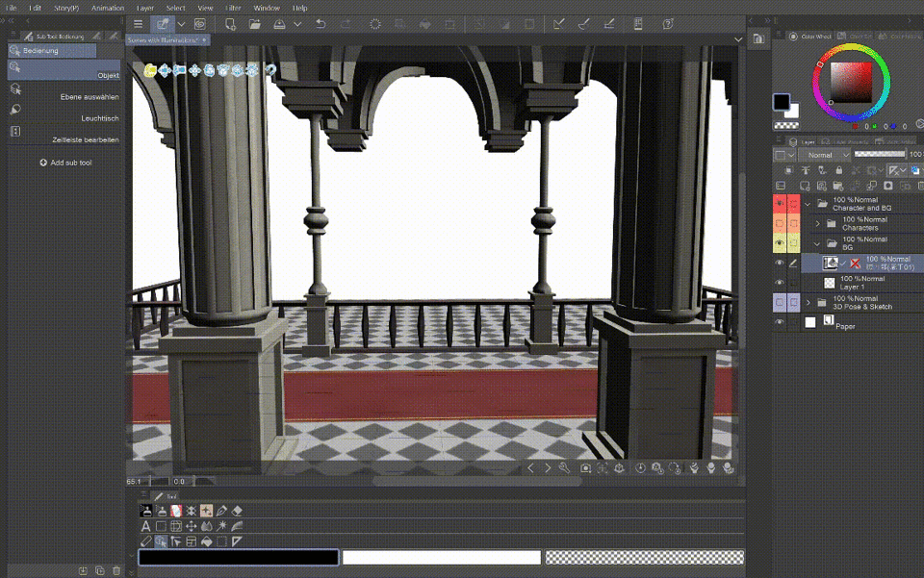Open the Filter menu
This screenshot has width=924, height=578.
coord(233,8)
